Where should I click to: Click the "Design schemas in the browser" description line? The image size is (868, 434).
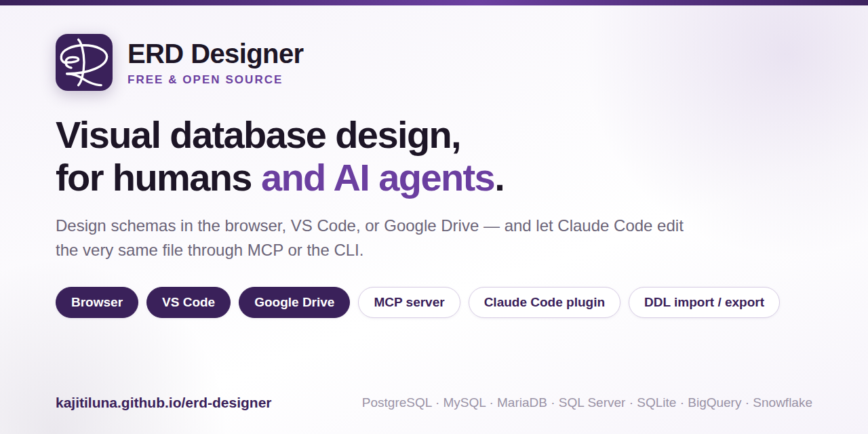[x=370, y=226]
